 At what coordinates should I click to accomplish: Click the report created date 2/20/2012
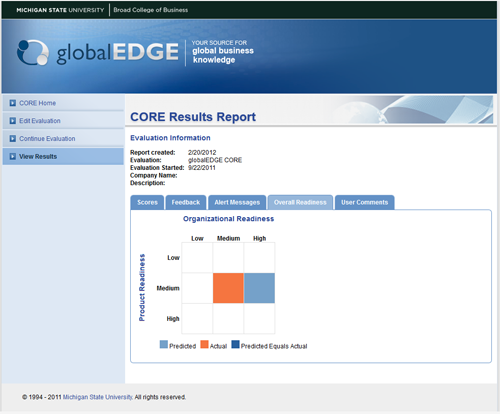pyautogui.click(x=202, y=152)
